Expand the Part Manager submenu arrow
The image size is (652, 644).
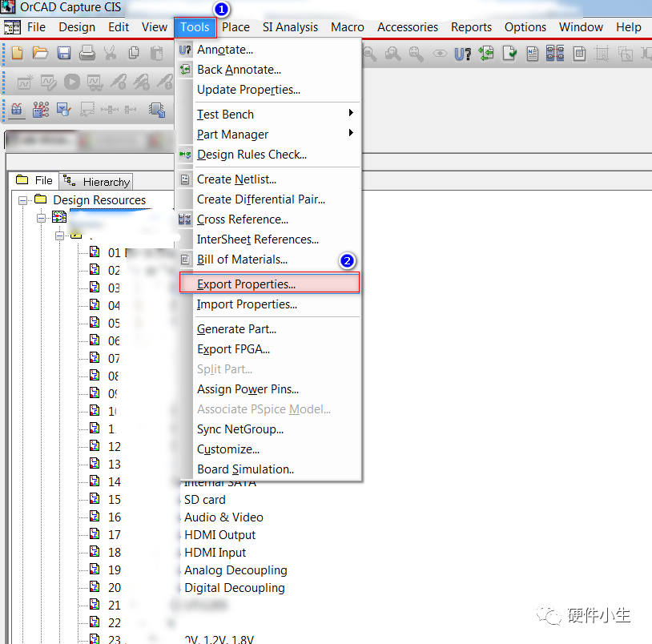(351, 133)
